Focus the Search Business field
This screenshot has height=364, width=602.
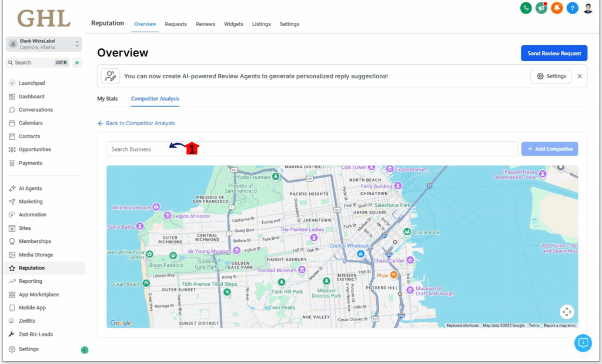(312, 149)
